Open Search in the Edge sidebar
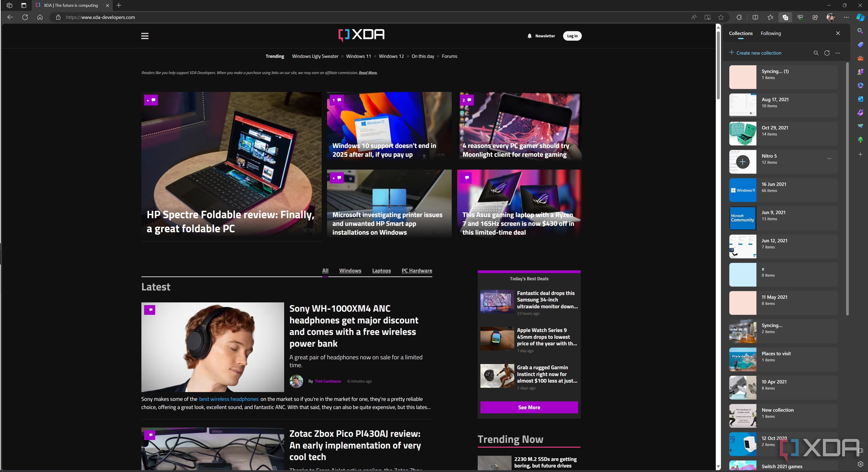This screenshot has width=868, height=472. coord(860,31)
